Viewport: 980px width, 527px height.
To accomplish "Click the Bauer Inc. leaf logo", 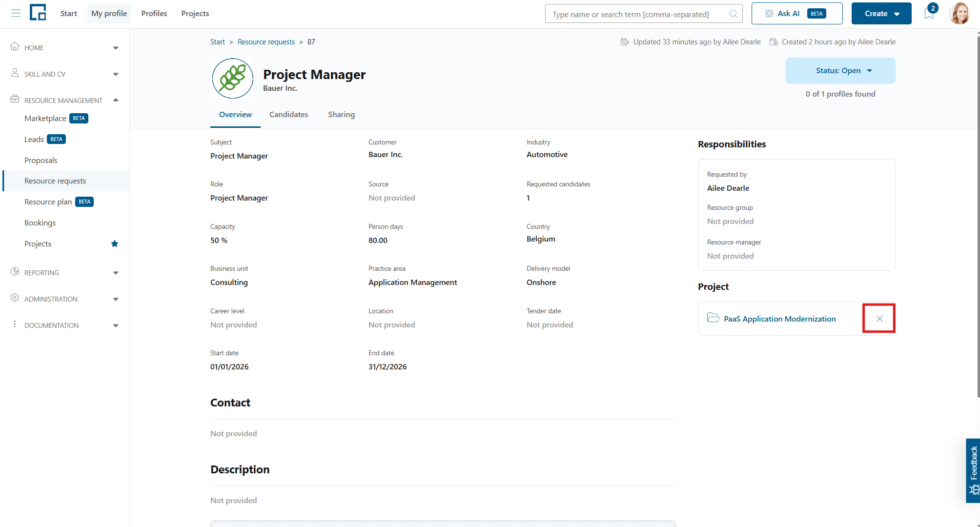I will coord(232,79).
